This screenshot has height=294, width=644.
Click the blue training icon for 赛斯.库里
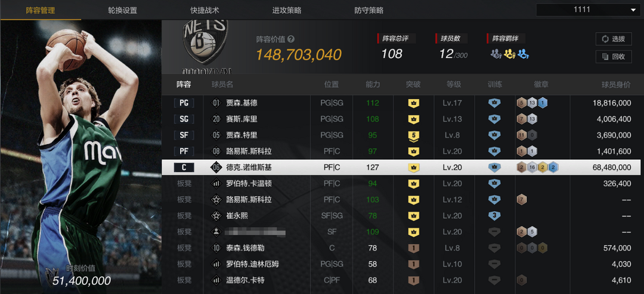coord(494,119)
